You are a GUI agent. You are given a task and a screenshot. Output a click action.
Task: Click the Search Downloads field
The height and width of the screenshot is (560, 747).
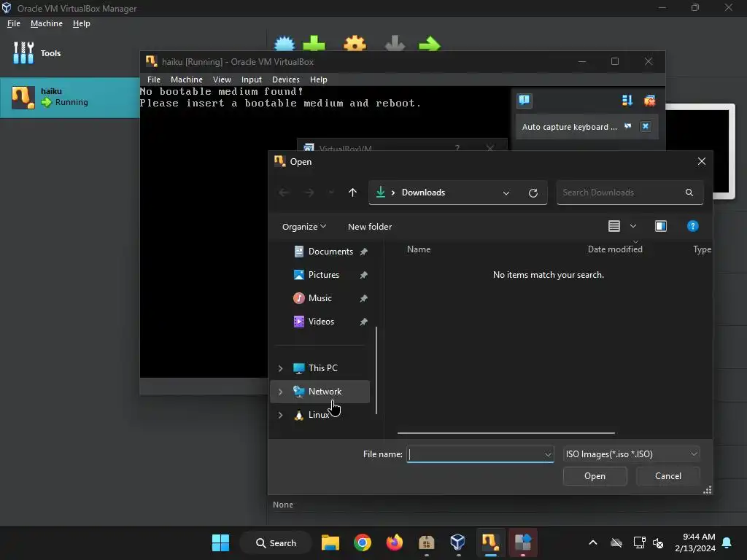pos(630,192)
